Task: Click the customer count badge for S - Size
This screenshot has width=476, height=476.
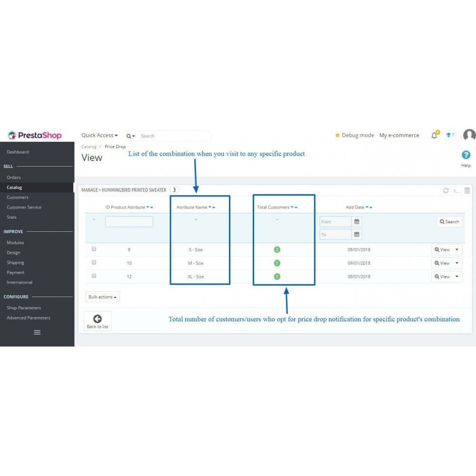Action: click(277, 249)
